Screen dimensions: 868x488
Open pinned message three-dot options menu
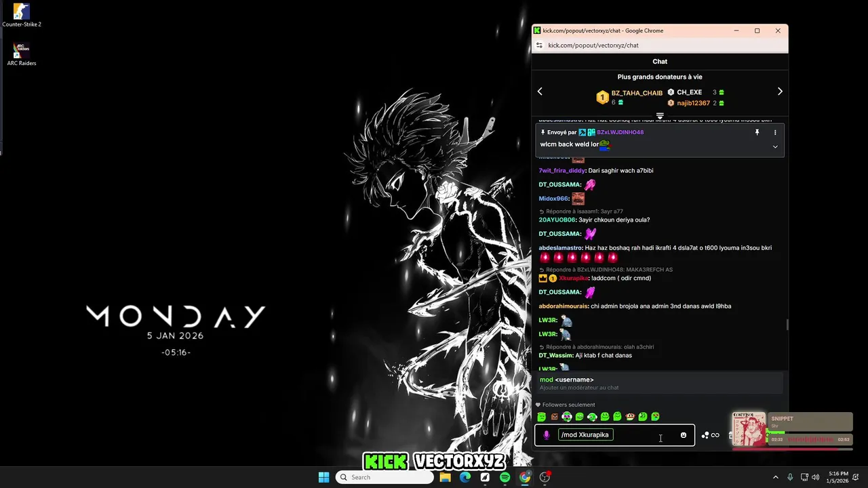[775, 132]
